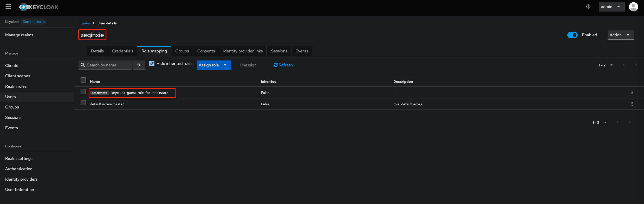Screen dimensions: 644x204
Task: Click the search magnifier icon
Action: coord(83,65)
